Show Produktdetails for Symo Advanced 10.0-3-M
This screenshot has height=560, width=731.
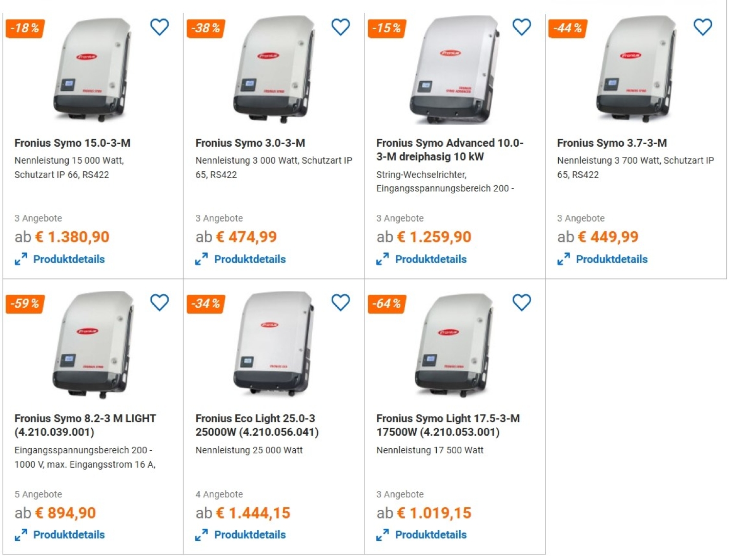tap(431, 259)
